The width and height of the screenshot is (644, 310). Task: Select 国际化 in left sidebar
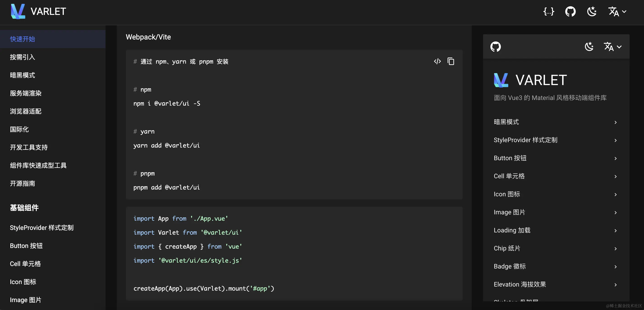tap(19, 129)
